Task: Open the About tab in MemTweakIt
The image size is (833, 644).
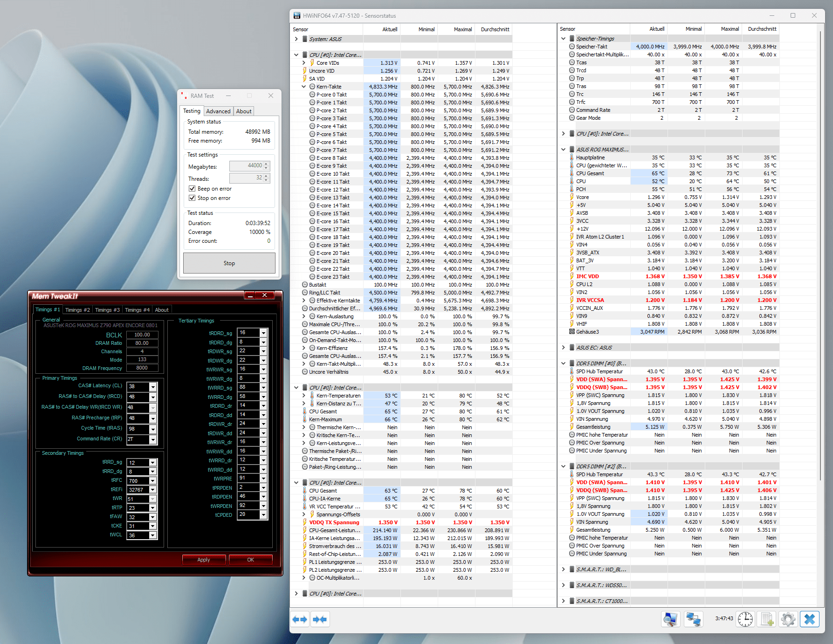Action: 162,310
